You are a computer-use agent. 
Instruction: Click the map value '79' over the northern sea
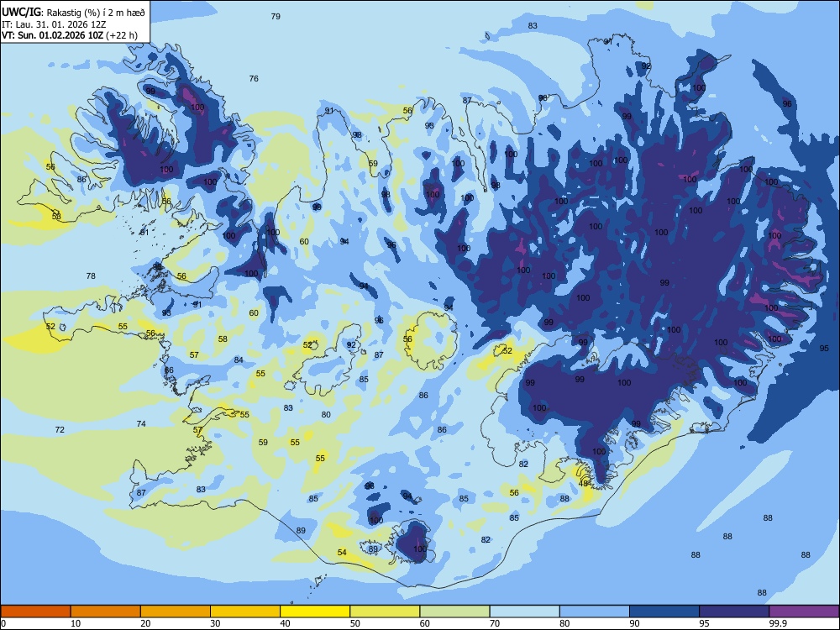[x=276, y=17]
